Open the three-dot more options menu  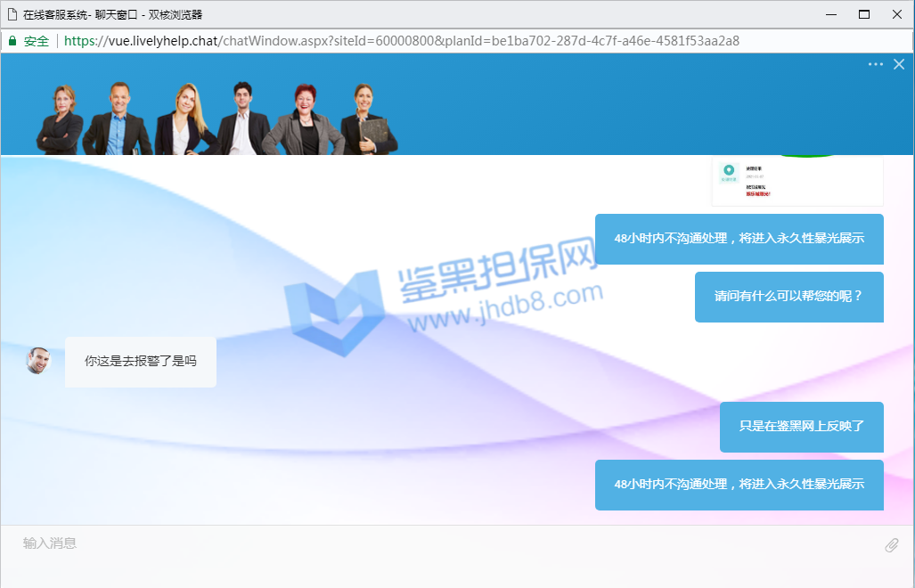point(875,64)
